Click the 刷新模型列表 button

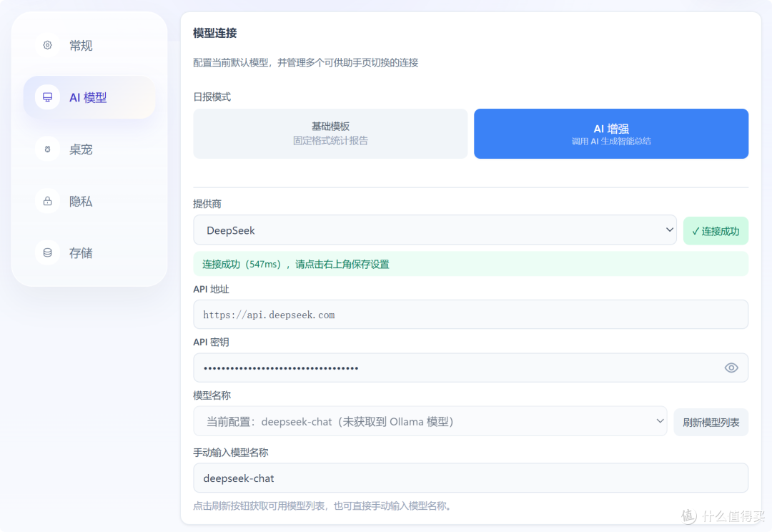coord(711,422)
